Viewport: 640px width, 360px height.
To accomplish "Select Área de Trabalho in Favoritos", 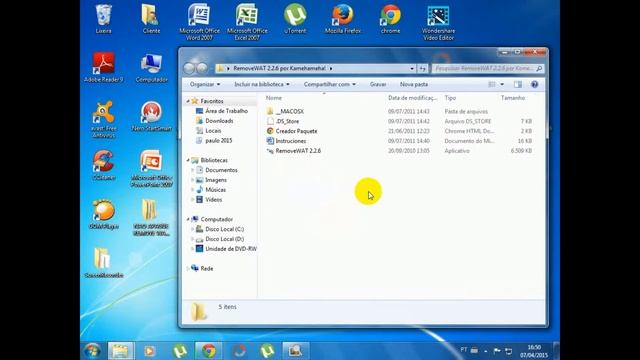I will [x=222, y=111].
